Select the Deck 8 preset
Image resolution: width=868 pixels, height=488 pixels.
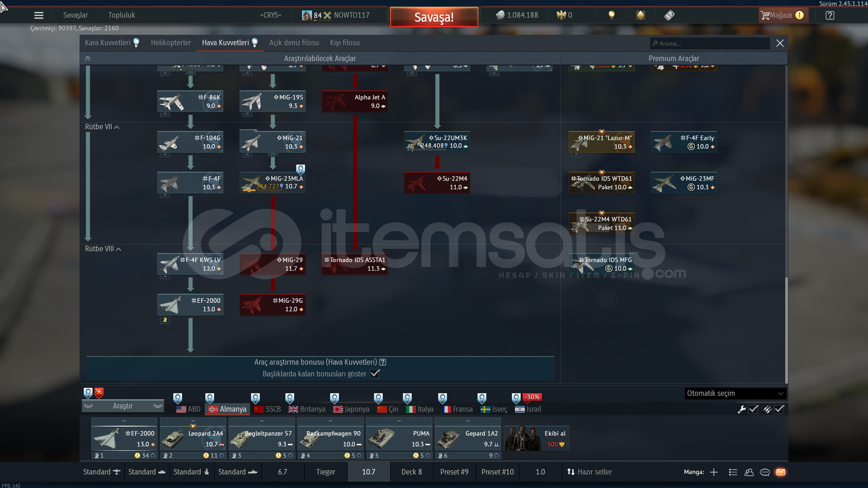click(411, 472)
